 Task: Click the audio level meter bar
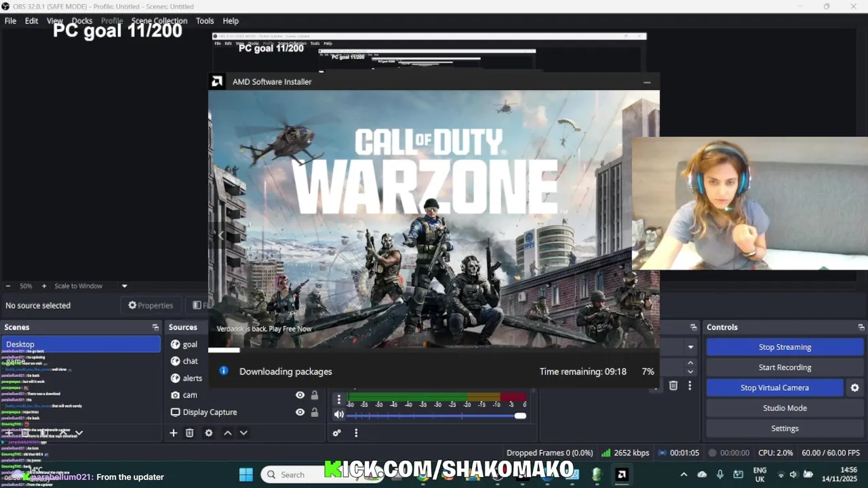437,396
